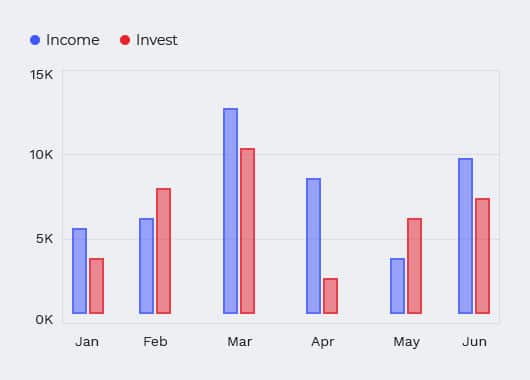The height and width of the screenshot is (380, 530).
Task: Select the February Income bar
Action: pos(146,266)
